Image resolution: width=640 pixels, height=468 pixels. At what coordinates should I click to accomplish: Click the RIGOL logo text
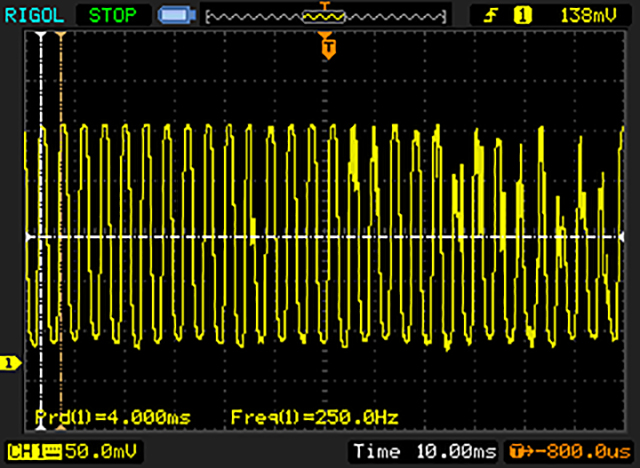[x=34, y=16]
